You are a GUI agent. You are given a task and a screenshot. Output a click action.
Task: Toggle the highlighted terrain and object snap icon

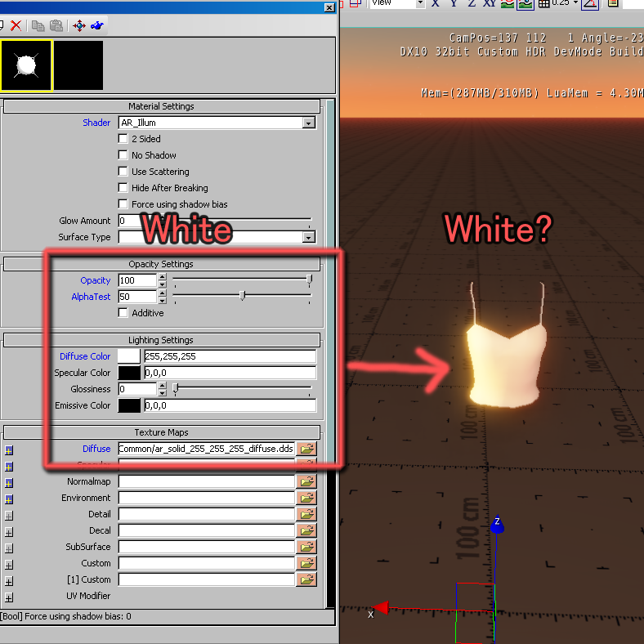point(525,4)
